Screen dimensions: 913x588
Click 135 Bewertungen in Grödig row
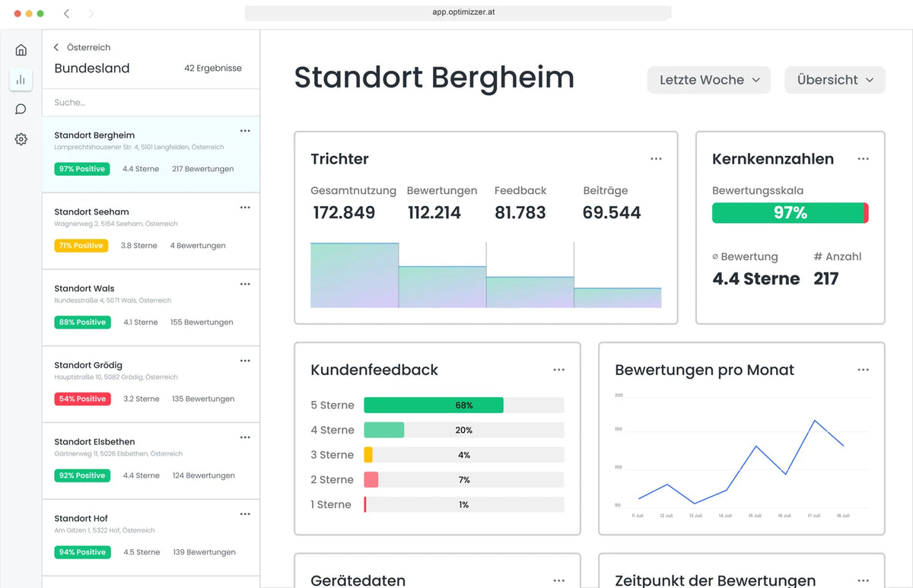click(203, 399)
